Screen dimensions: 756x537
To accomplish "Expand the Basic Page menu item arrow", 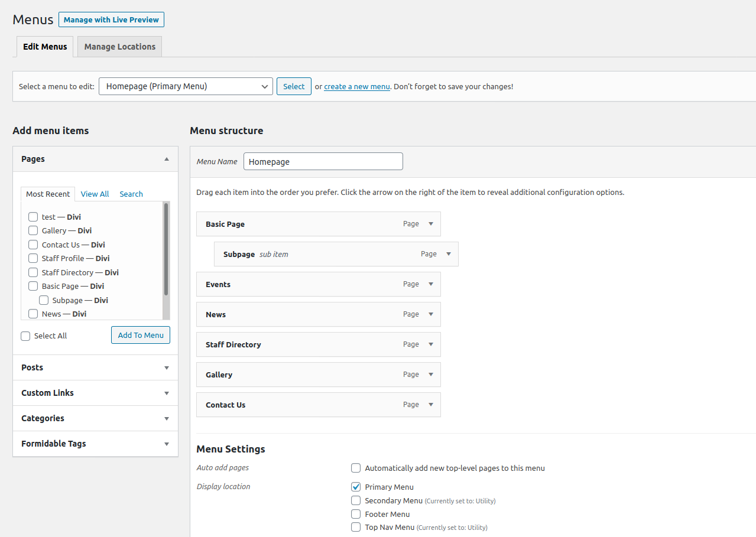I will pos(431,224).
